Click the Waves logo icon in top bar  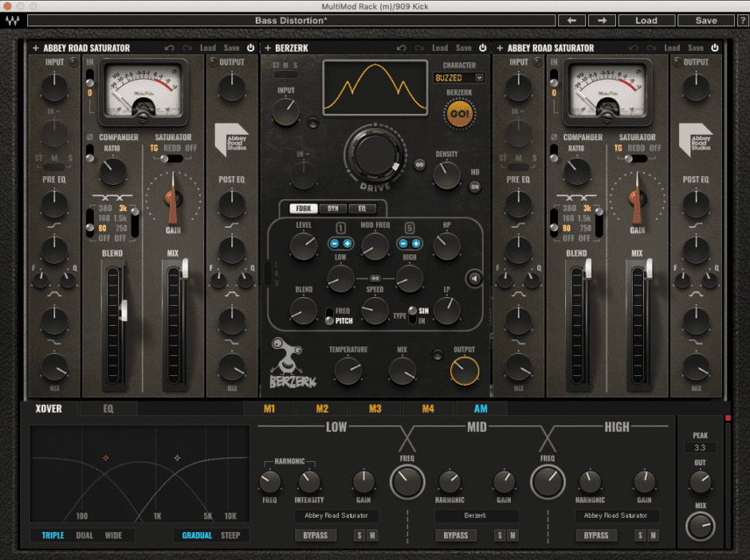point(12,20)
